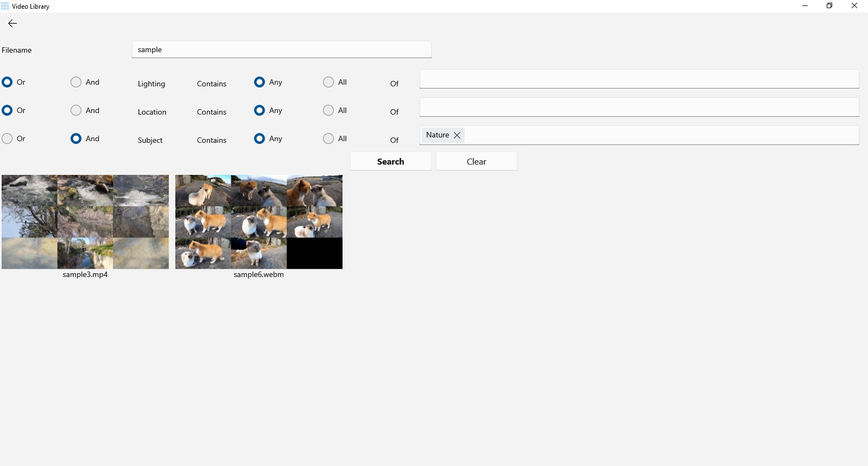Click the sample6.webm filename label
Image resolution: width=868 pixels, height=466 pixels.
tap(259, 275)
